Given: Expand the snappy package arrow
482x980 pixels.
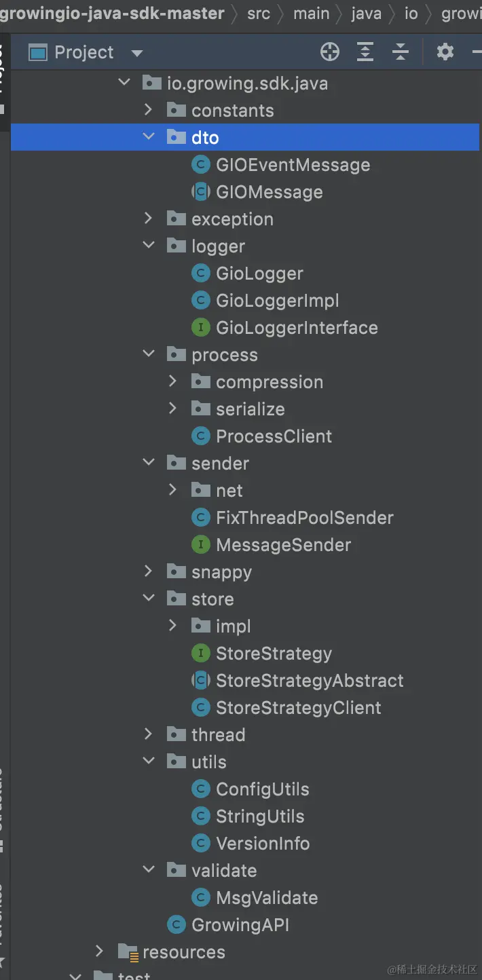Looking at the screenshot, I should coord(149,571).
